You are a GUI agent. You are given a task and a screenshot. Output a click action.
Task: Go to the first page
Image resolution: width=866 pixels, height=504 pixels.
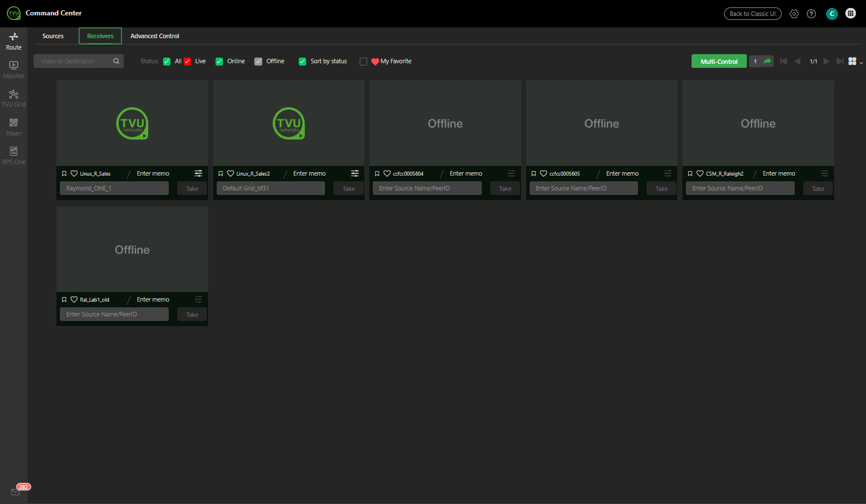[783, 61]
